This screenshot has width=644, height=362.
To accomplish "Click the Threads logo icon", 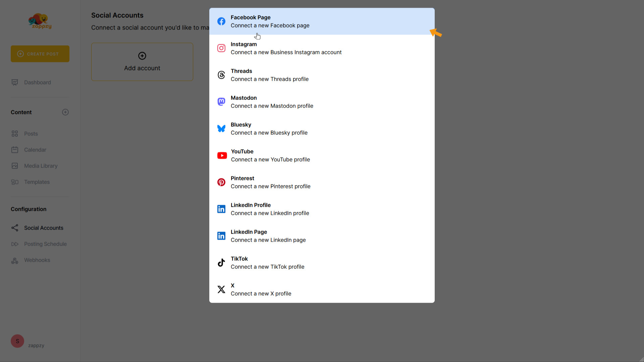I will point(221,75).
